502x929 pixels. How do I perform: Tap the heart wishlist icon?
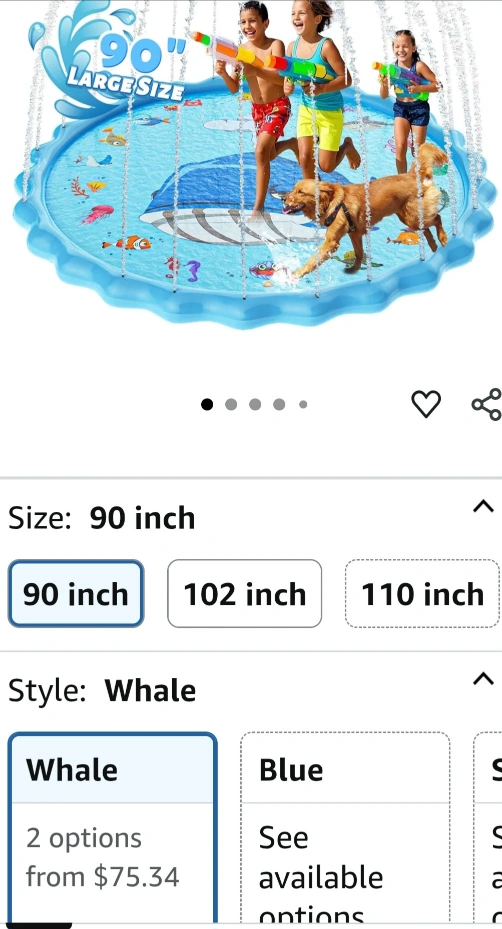coord(426,404)
